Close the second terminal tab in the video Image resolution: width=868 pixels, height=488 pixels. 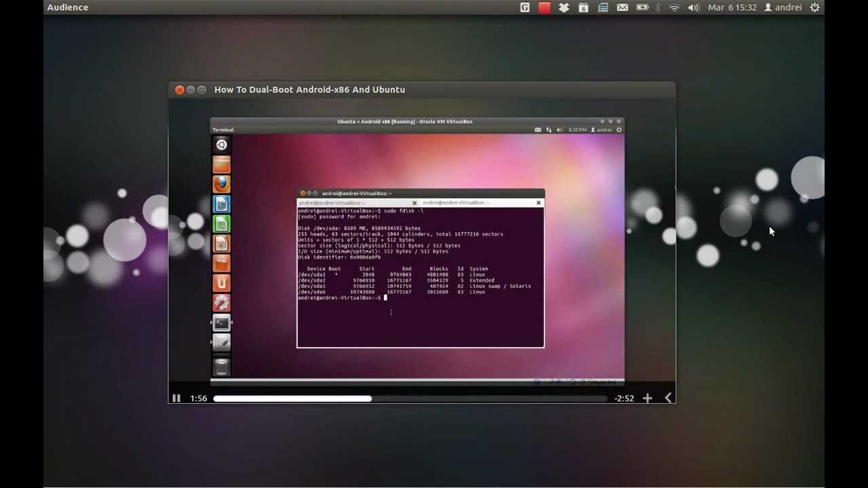pos(538,203)
